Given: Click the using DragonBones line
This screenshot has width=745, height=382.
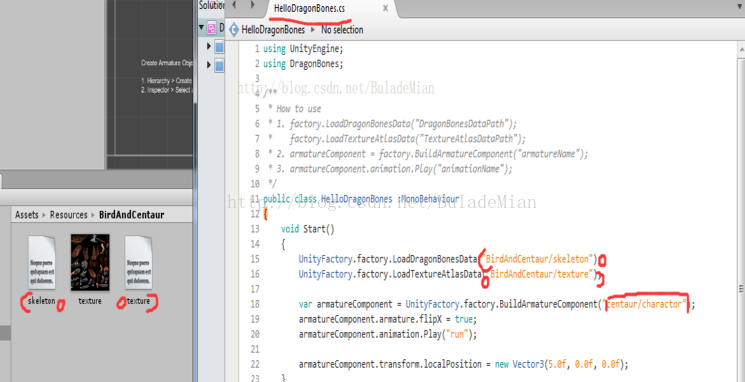Looking at the screenshot, I should pos(303,64).
